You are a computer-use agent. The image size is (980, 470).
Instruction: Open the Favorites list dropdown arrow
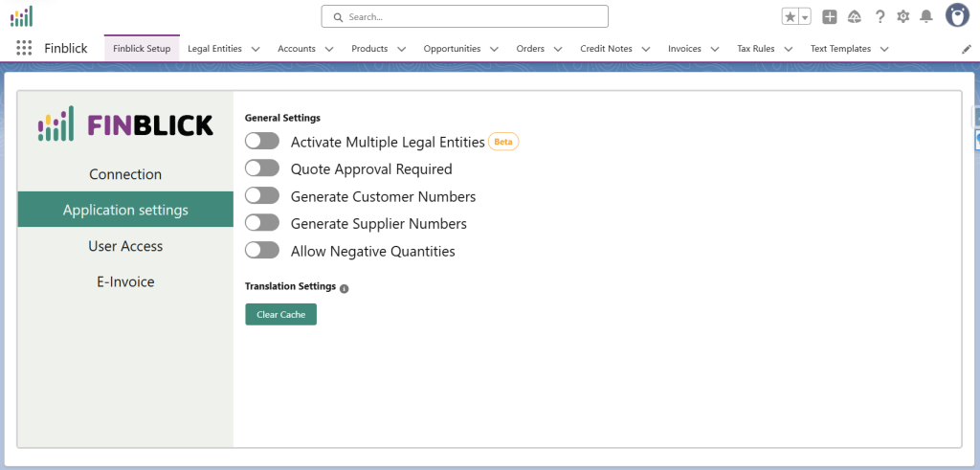click(805, 17)
